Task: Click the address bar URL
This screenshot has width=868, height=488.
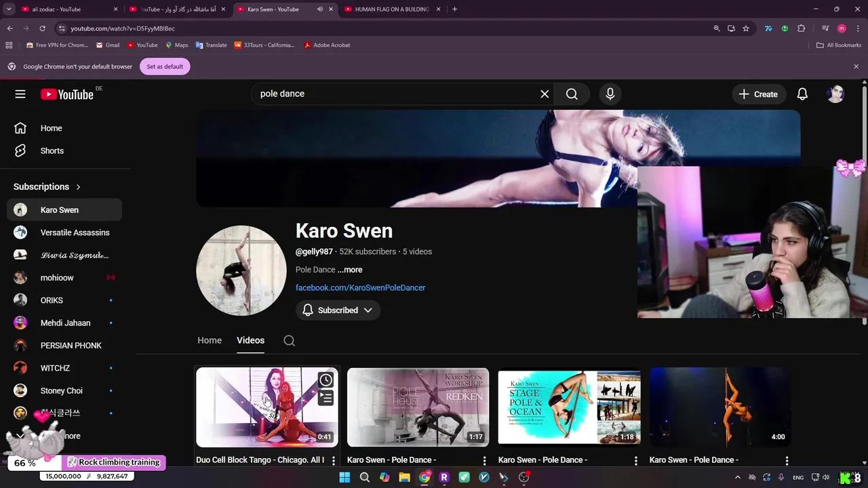Action: pos(123,28)
